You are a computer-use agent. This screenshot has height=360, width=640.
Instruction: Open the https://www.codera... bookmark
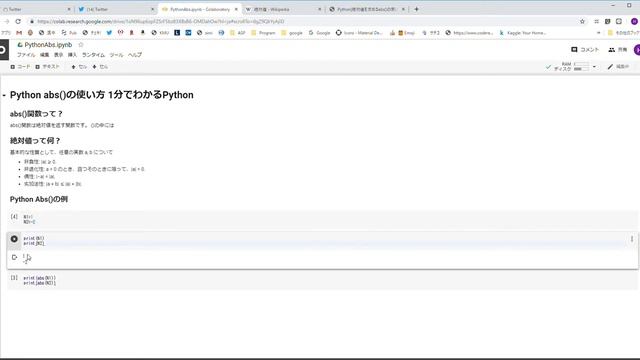[x=469, y=33]
